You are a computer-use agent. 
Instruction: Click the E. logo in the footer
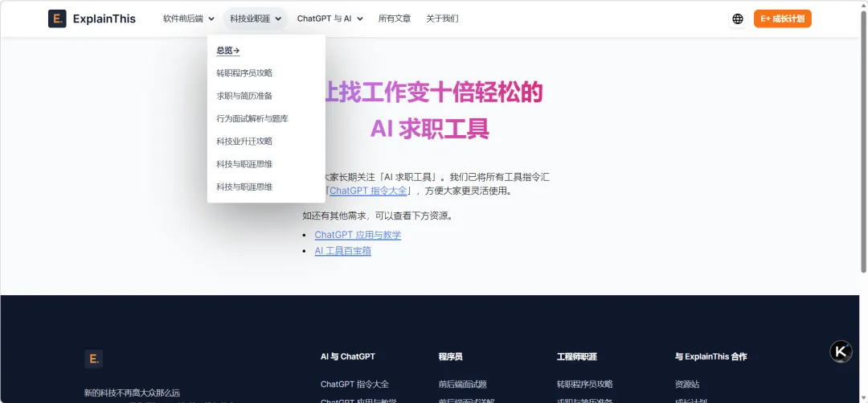(93, 359)
